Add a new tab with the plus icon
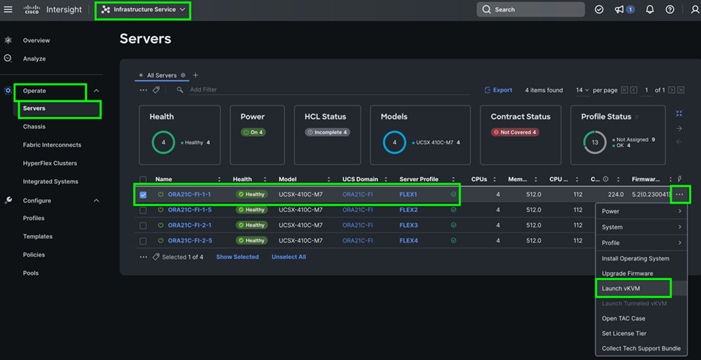This screenshot has width=701, height=360. click(x=195, y=75)
